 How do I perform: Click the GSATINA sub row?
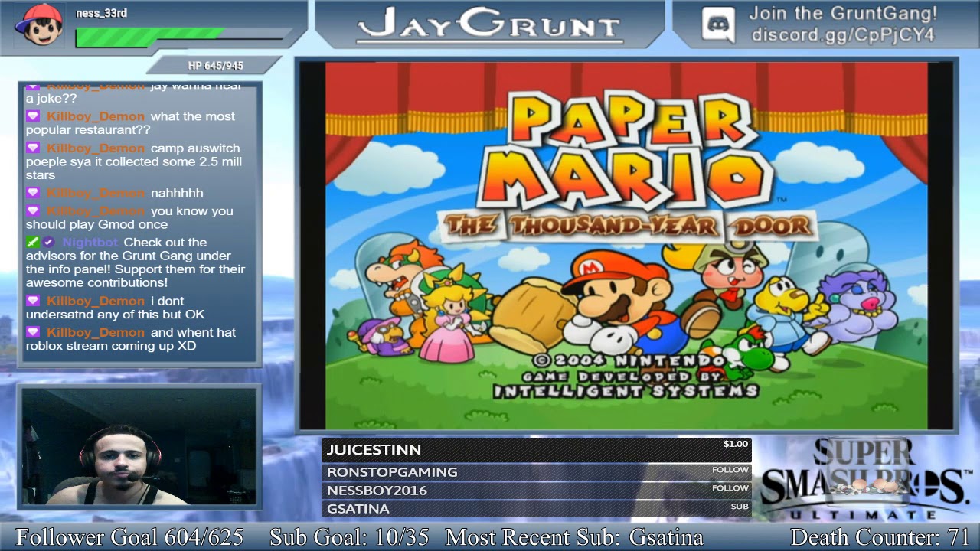[536, 508]
